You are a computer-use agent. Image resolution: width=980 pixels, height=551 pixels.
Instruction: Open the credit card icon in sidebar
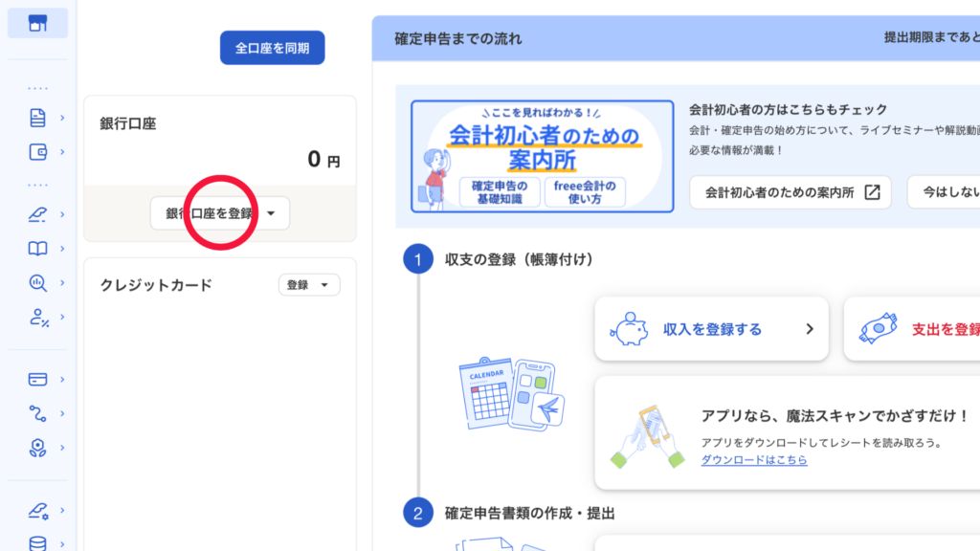[37, 379]
